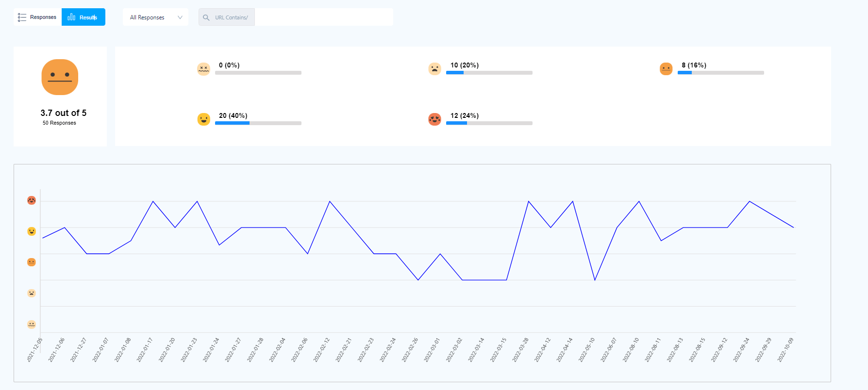
Task: Click the 12 (24%) count label
Action: [x=465, y=115]
